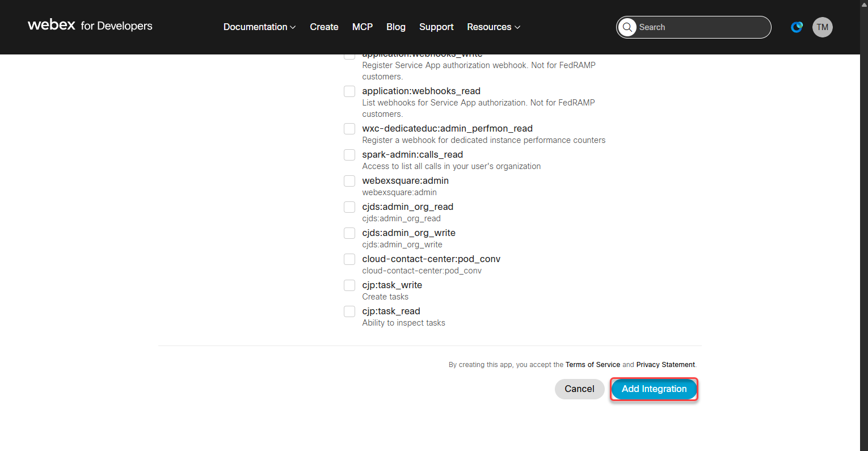Screen dimensions: 868x451
Task: Open the Privacy Statement link
Action: tap(665, 365)
